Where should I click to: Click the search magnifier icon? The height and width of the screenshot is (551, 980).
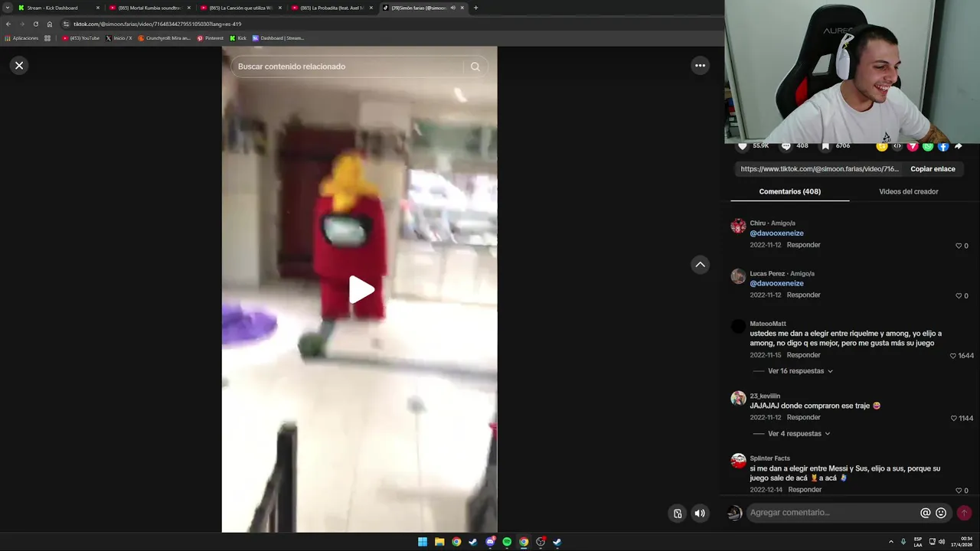point(475,67)
